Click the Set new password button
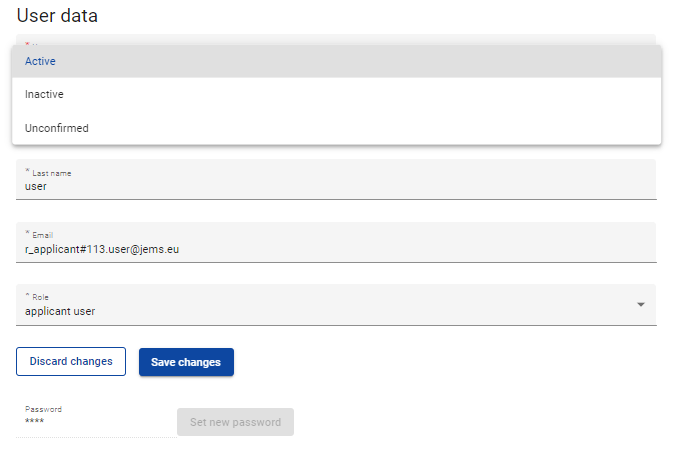684x461 pixels. (x=235, y=422)
